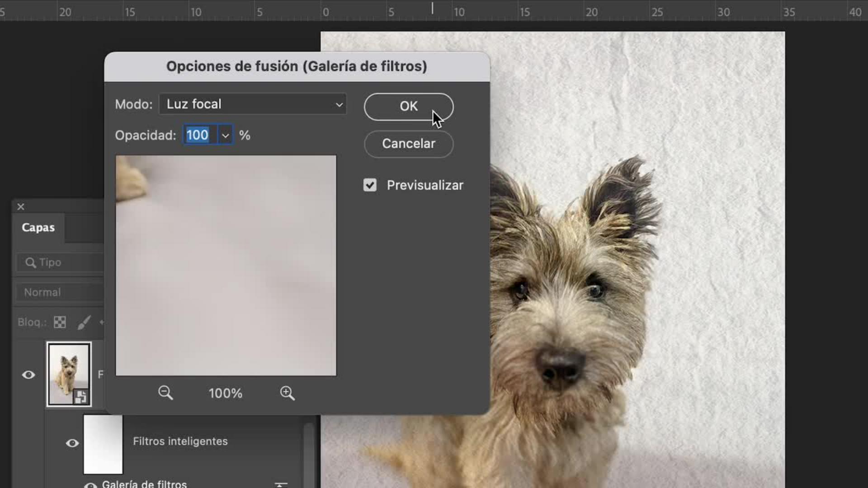The width and height of the screenshot is (868, 488).
Task: Zoom out the fusion preview
Action: click(165, 393)
